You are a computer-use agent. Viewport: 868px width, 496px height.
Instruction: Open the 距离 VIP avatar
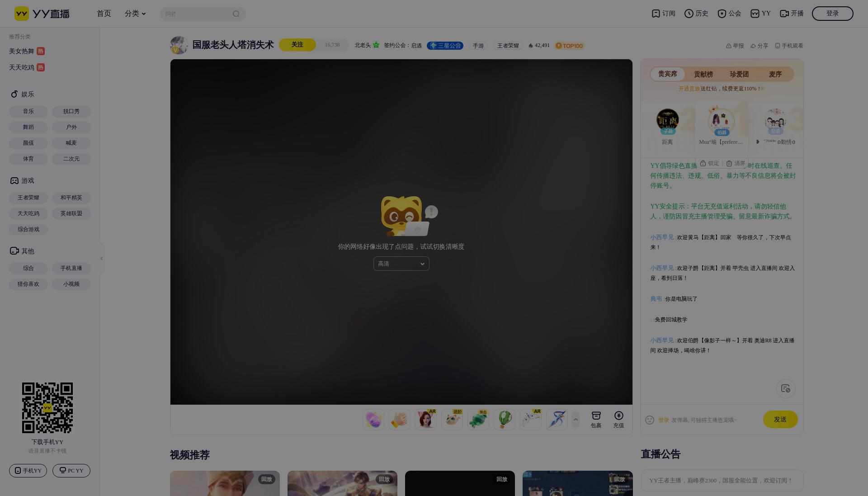pos(667,121)
